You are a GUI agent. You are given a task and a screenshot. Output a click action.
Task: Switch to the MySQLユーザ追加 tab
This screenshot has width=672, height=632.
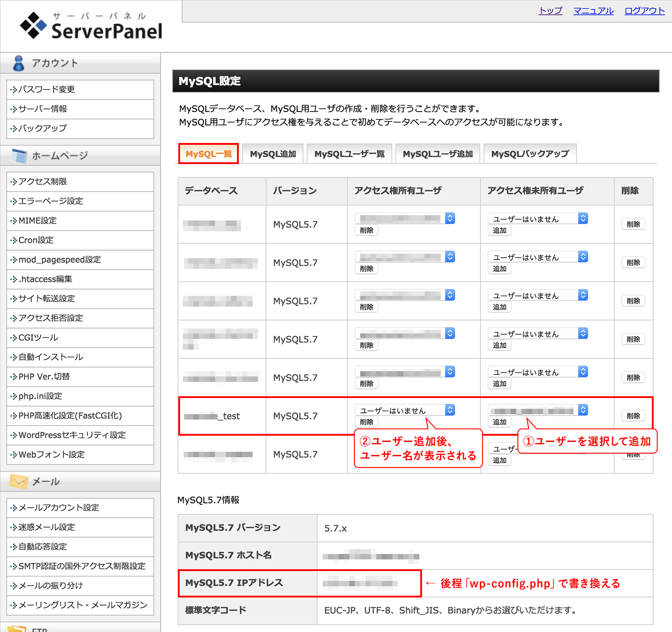click(x=438, y=154)
